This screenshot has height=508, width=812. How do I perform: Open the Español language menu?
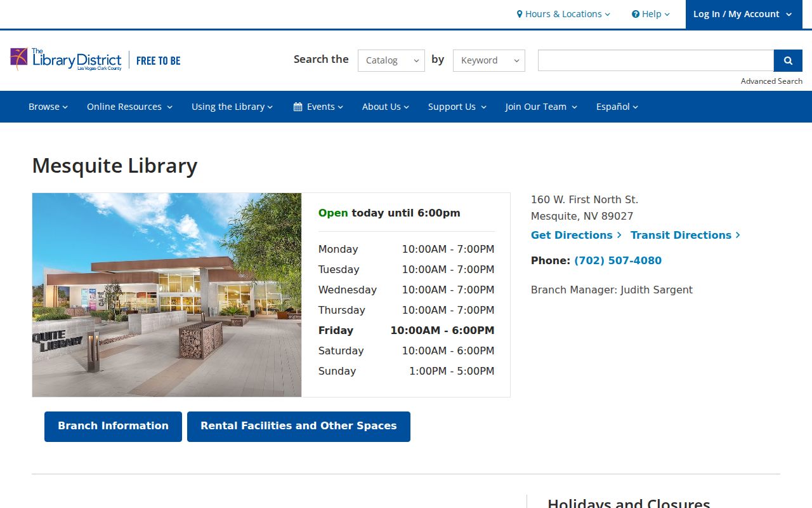617,107
